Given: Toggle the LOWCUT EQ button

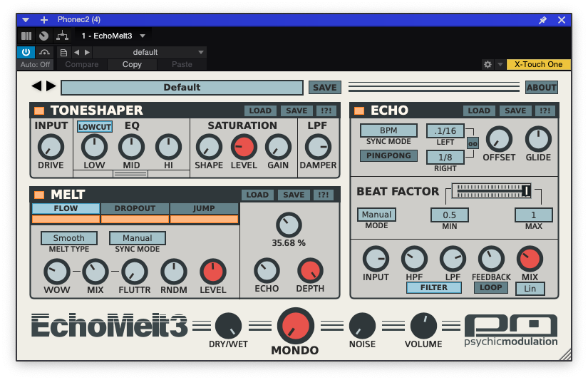Looking at the screenshot, I should click(x=95, y=126).
